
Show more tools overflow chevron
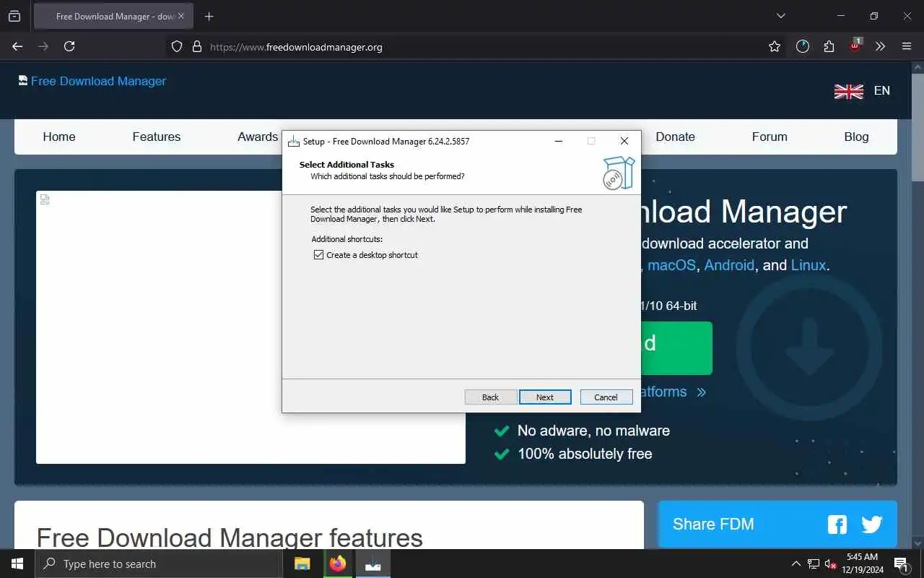(x=880, y=46)
